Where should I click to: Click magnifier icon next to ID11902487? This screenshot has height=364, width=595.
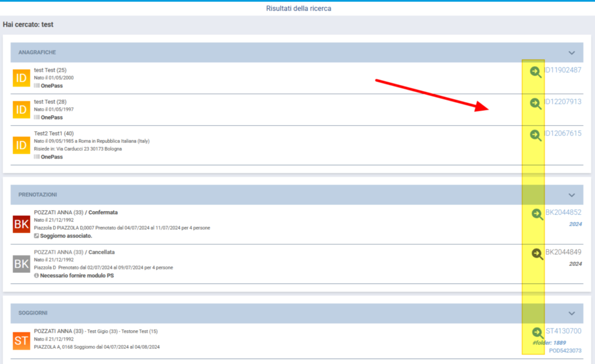pyautogui.click(x=535, y=71)
